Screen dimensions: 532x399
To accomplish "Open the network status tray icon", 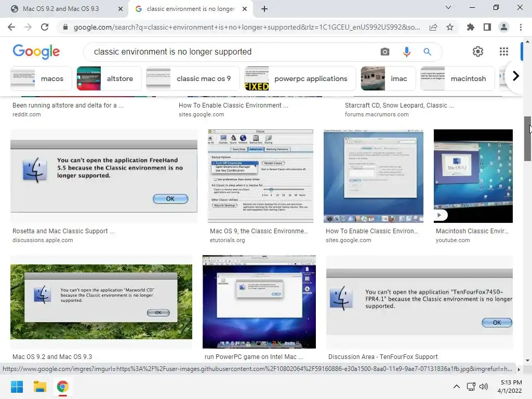I will (471, 387).
